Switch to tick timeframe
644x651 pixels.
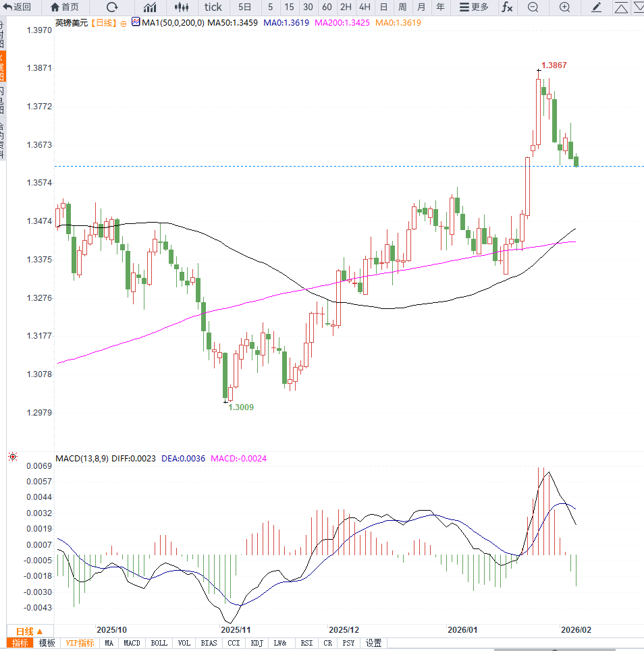pyautogui.click(x=213, y=7)
